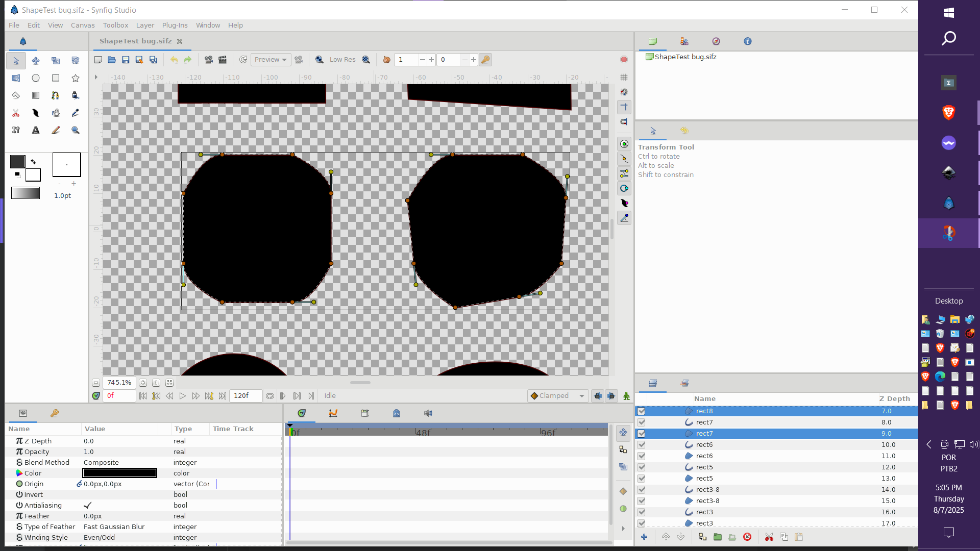Open the Preview dropdown
Image resolution: width=980 pixels, height=551 pixels.
(x=271, y=60)
